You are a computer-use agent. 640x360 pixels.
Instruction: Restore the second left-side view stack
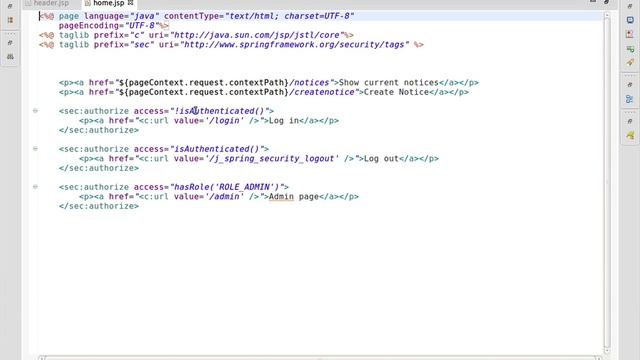pyautogui.click(x=10, y=42)
